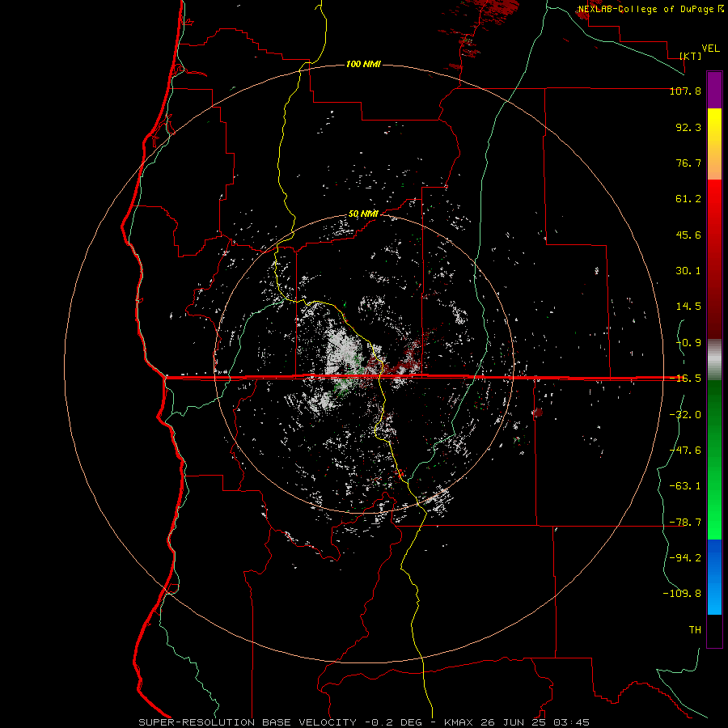Click the 26 JUN 25 03:45 timestamp
Image resolution: width=728 pixels, height=728 pixels.
(x=534, y=722)
